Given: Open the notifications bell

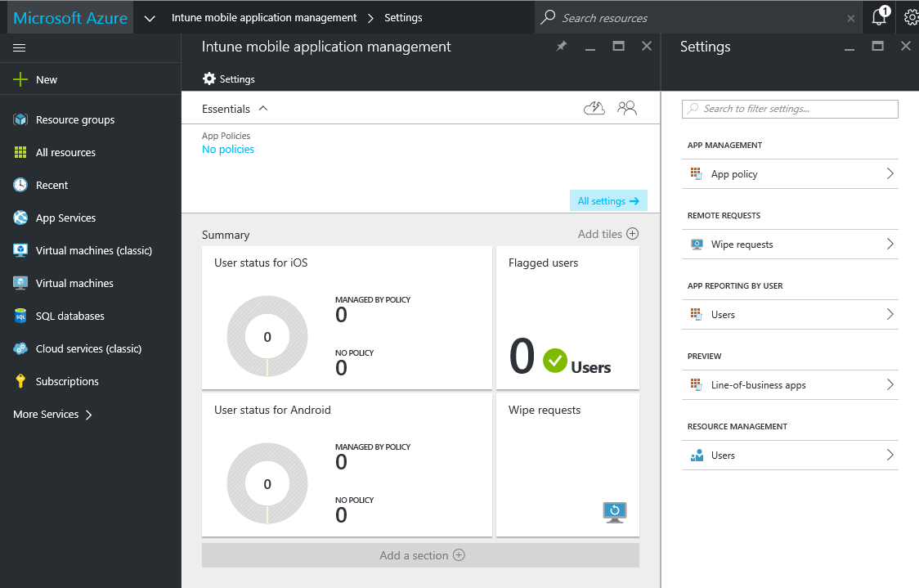Looking at the screenshot, I should pos(881,17).
